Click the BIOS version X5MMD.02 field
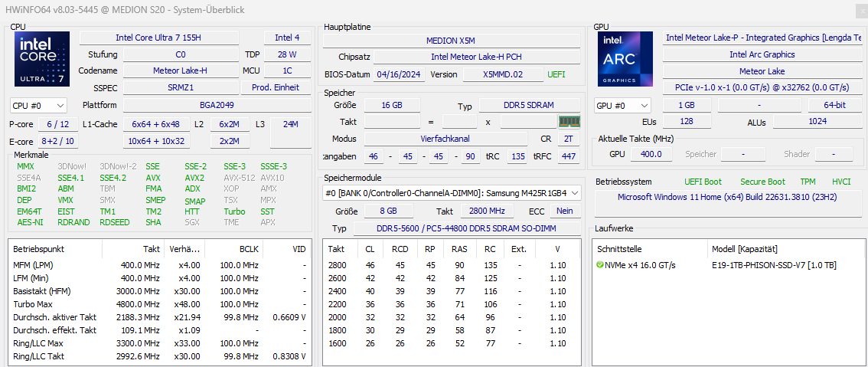Viewport: 868px width, 367px height. point(503,74)
